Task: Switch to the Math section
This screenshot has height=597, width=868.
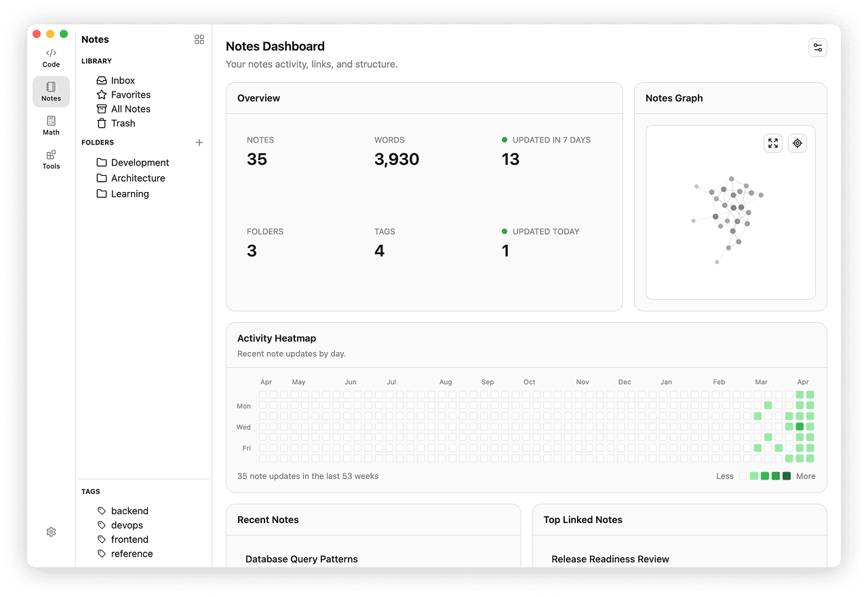Action: [51, 126]
